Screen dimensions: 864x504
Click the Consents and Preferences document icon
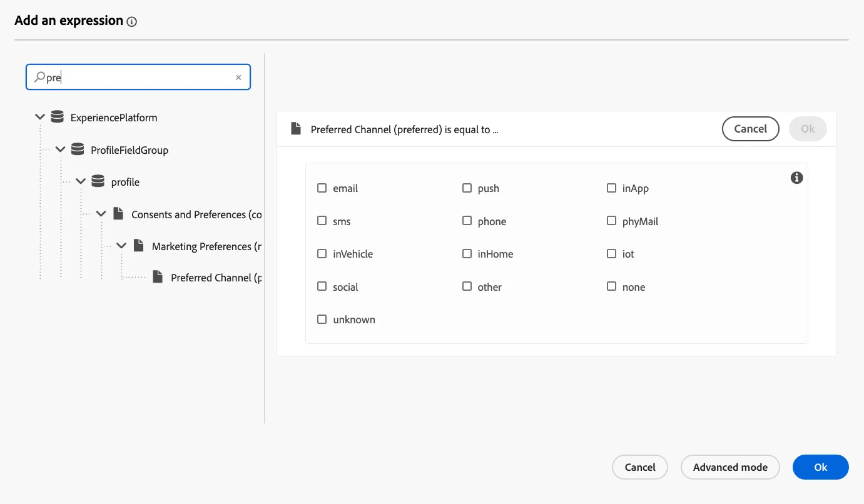coord(118,214)
